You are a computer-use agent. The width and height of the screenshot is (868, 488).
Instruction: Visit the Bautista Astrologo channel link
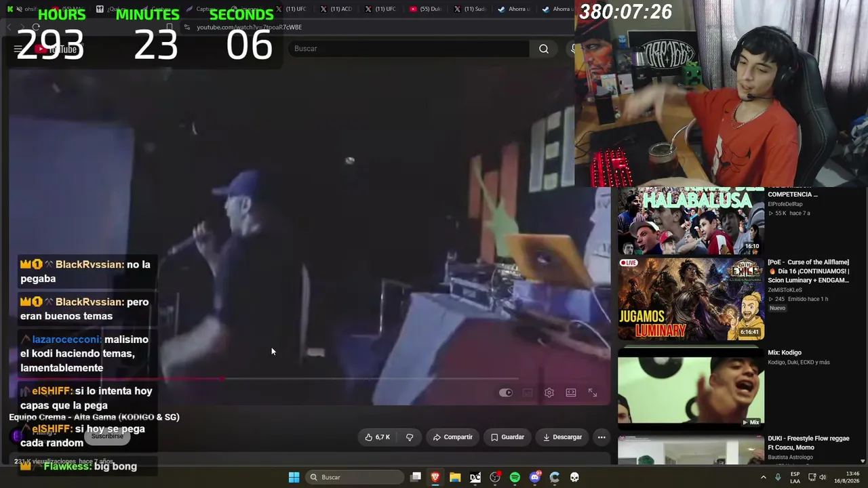[x=790, y=457]
